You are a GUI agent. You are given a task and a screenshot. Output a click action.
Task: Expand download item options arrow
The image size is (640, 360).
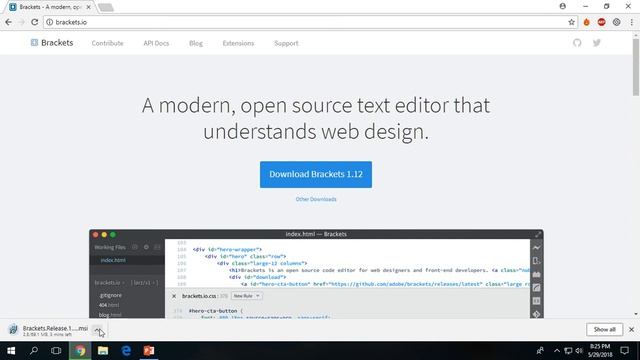98,330
